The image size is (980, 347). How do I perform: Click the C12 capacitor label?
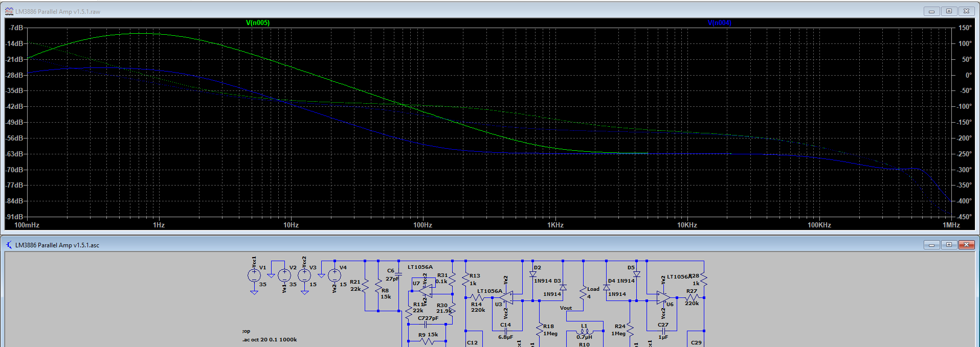coord(472,342)
